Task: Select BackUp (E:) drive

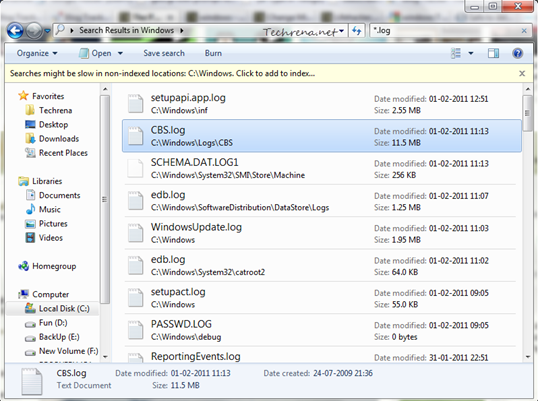Action: pos(52,337)
